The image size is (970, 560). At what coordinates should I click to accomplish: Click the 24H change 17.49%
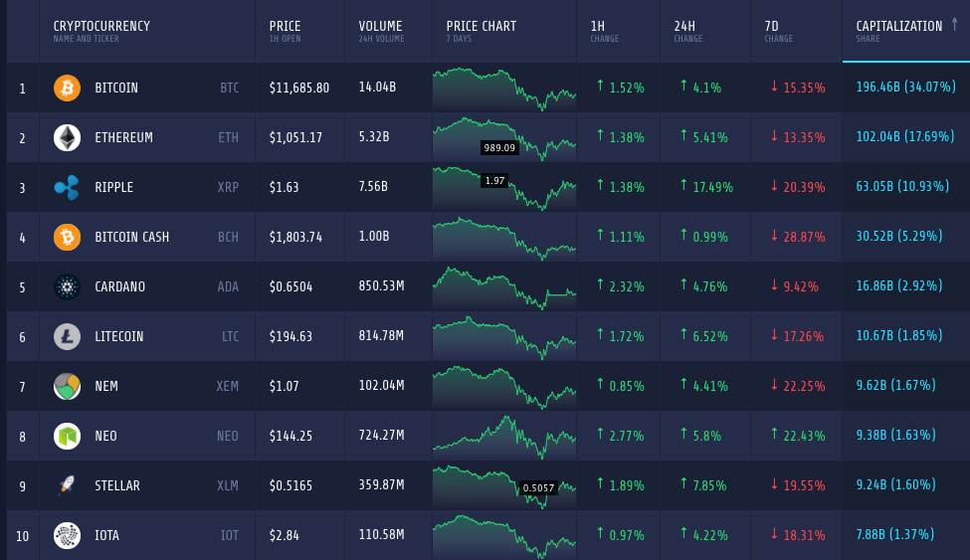click(712, 187)
